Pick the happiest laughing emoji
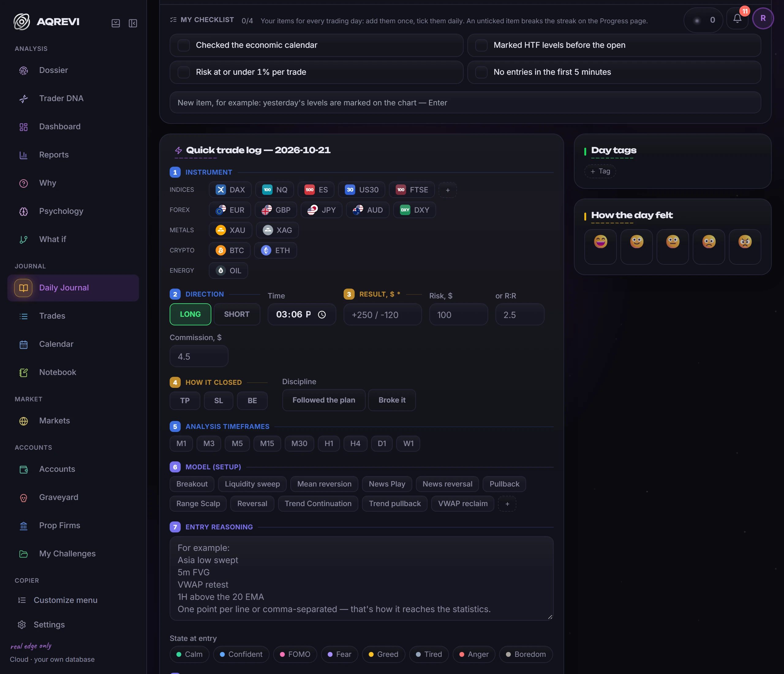Screen dimensions: 784x674 (x=601, y=246)
